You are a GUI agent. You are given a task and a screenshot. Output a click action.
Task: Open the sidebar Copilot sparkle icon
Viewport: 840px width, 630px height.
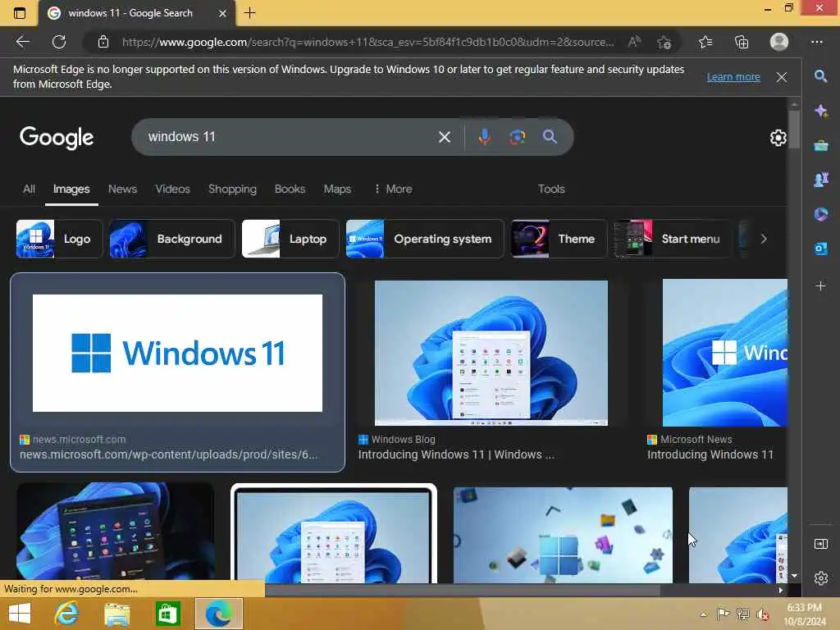[x=820, y=111]
